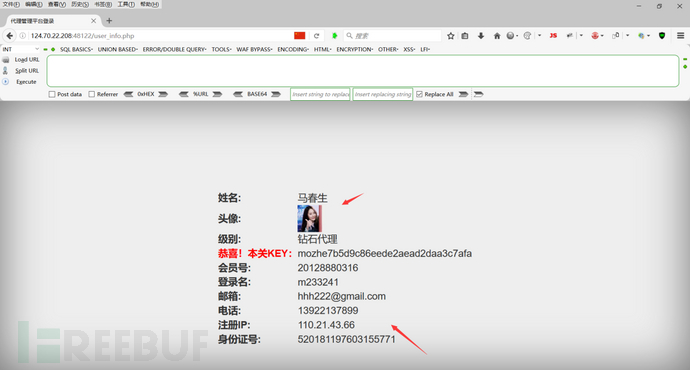Go to the home page icon

click(497, 36)
